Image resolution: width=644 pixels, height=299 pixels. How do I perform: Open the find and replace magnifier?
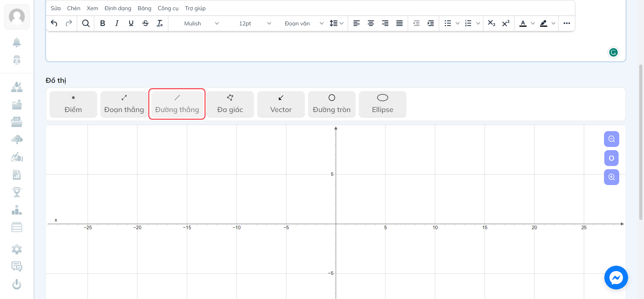pyautogui.click(x=86, y=23)
